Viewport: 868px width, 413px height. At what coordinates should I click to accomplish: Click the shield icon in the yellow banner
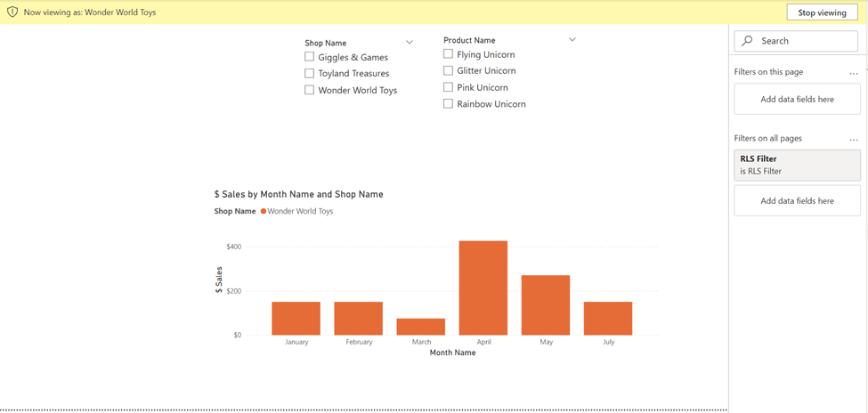pos(12,12)
